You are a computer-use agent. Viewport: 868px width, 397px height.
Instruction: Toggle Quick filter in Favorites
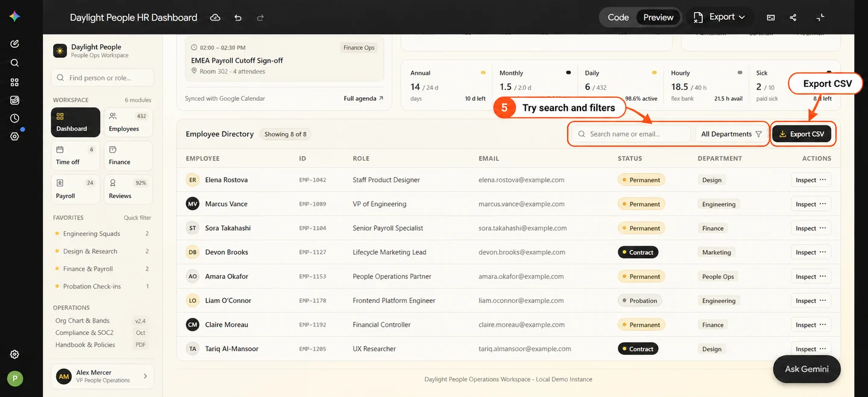tap(137, 218)
